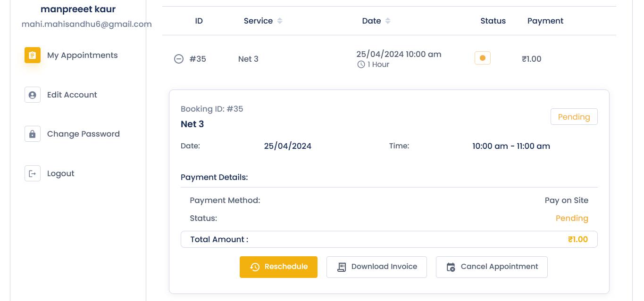Image resolution: width=644 pixels, height=301 pixels.
Task: Log out via the Logout link
Action: [x=61, y=173]
